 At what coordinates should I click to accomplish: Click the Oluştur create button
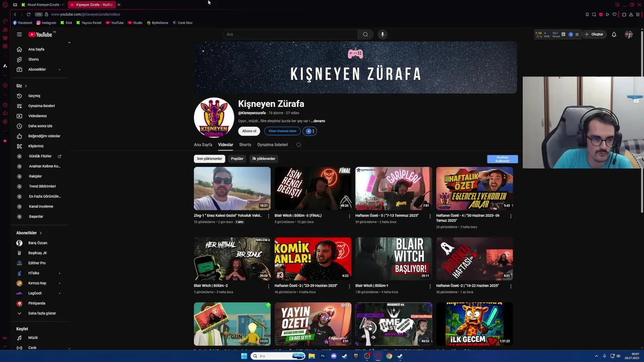[594, 34]
